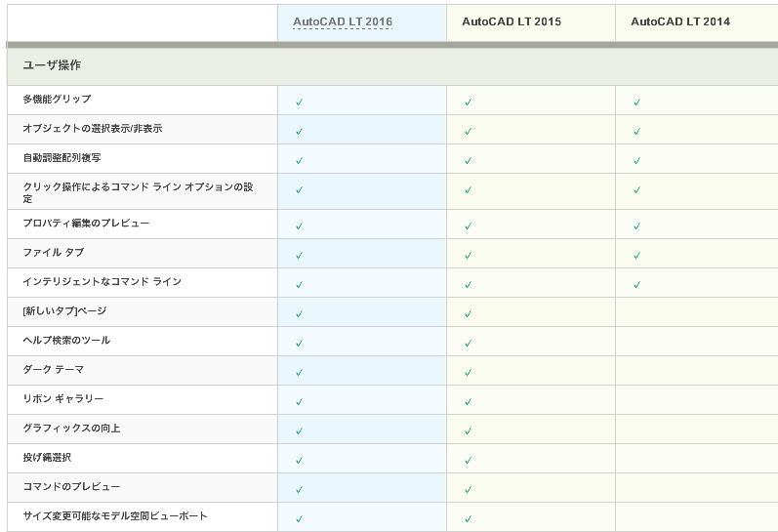
Task: Select the サイズ変更可能なモデル空間ビューポート row label
Action: (115, 515)
